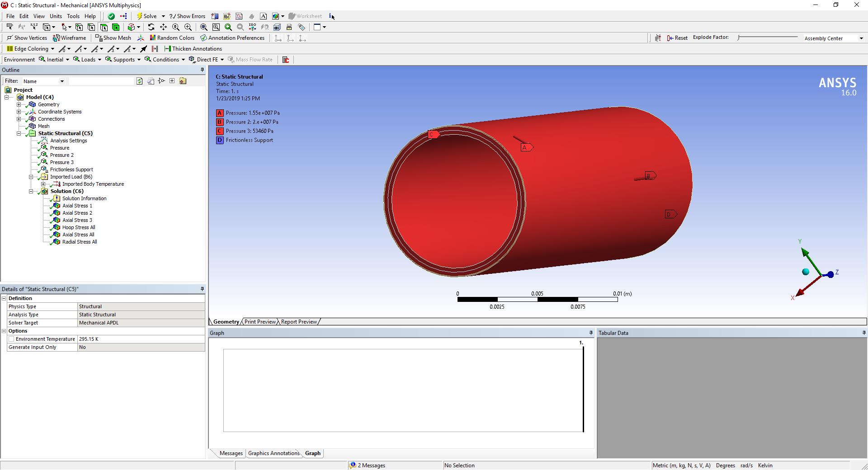
Task: Open Annotation Preferences
Action: point(232,38)
